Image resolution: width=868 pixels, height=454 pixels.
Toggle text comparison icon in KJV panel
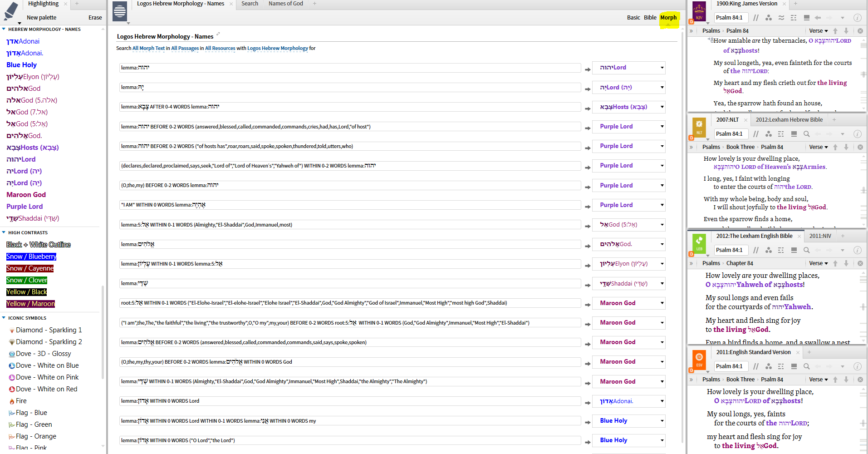pyautogui.click(x=781, y=18)
